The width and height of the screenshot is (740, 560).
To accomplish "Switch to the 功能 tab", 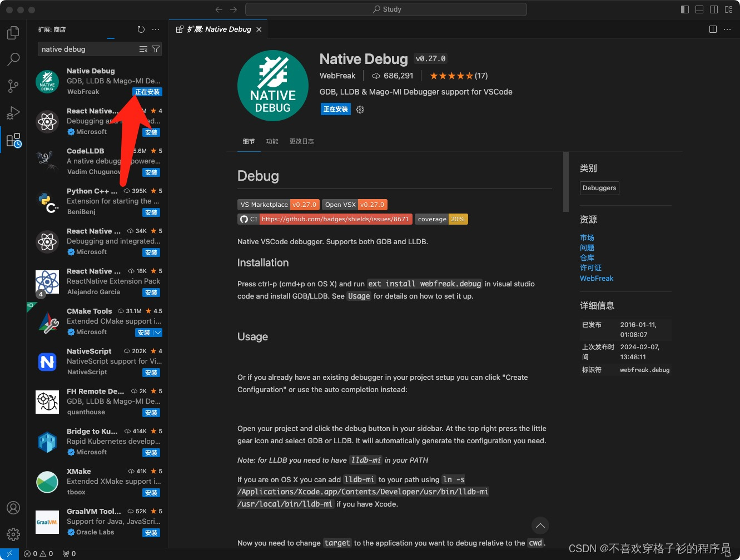I will pyautogui.click(x=272, y=141).
